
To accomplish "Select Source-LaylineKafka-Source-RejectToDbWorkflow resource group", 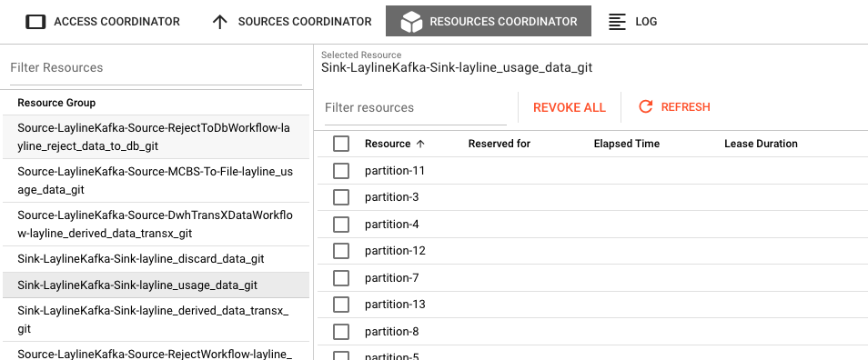I will pyautogui.click(x=156, y=137).
